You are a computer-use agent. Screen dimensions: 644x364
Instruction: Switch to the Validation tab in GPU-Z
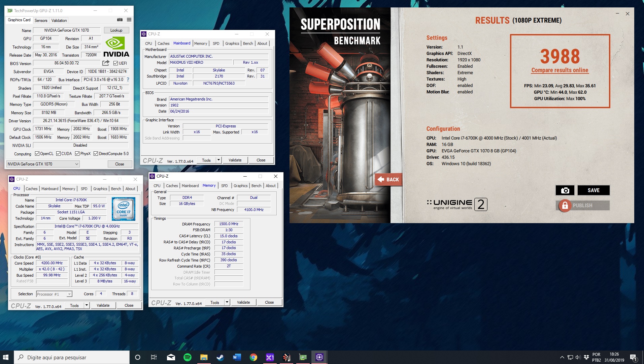point(59,21)
